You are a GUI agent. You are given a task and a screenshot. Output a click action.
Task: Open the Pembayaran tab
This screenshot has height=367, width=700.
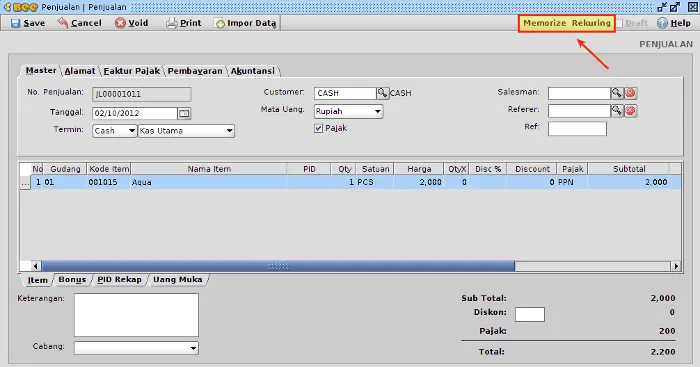tap(195, 71)
